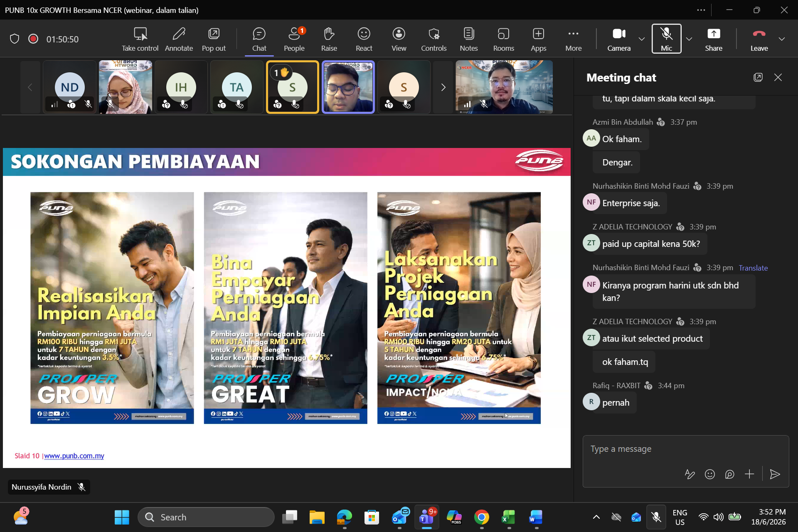Image resolution: width=798 pixels, height=532 pixels.
Task: Click the Leave call button
Action: click(759, 39)
